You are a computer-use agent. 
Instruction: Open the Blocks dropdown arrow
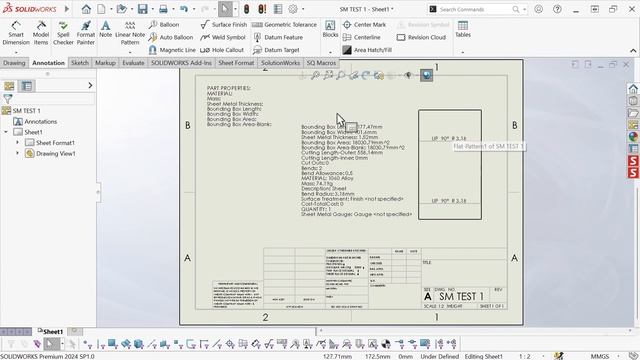[330, 52]
